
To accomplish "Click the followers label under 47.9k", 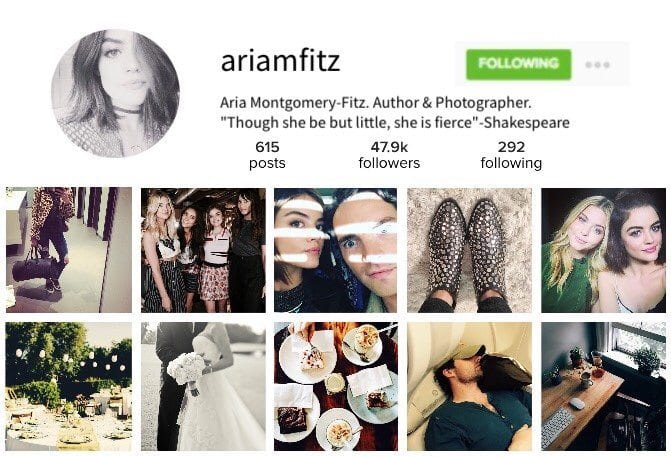I will click(x=389, y=163).
